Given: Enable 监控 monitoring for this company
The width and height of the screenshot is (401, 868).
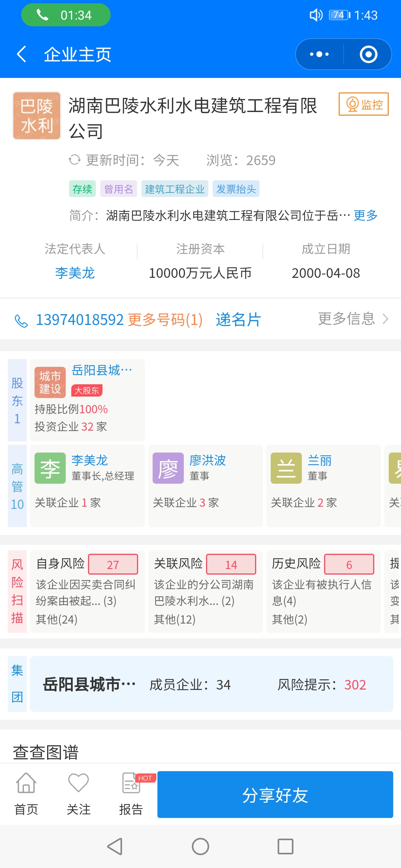Looking at the screenshot, I should (x=363, y=104).
